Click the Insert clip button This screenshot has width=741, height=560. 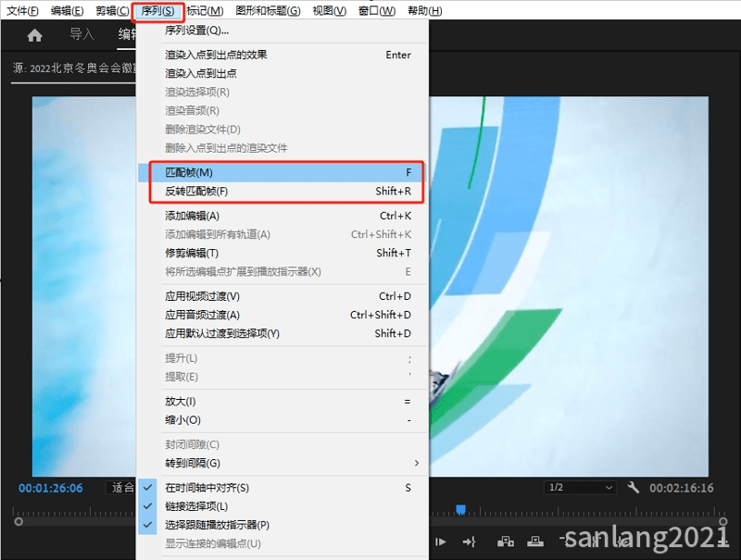pyautogui.click(x=505, y=541)
